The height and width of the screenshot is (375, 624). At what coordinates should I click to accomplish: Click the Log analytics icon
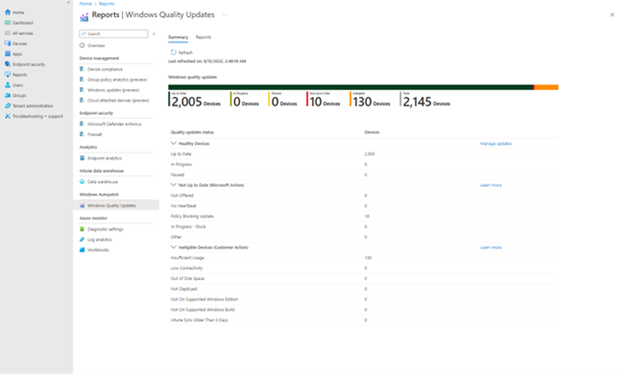[x=82, y=239]
